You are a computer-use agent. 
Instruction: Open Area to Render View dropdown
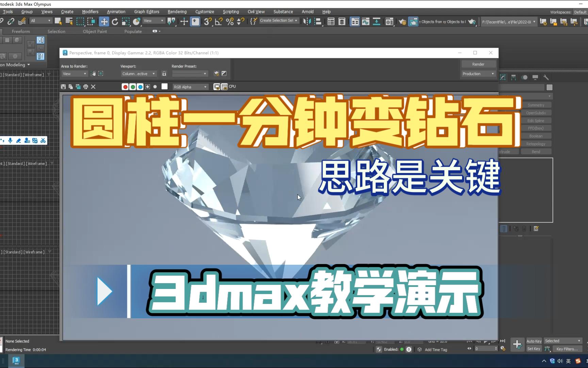click(75, 74)
